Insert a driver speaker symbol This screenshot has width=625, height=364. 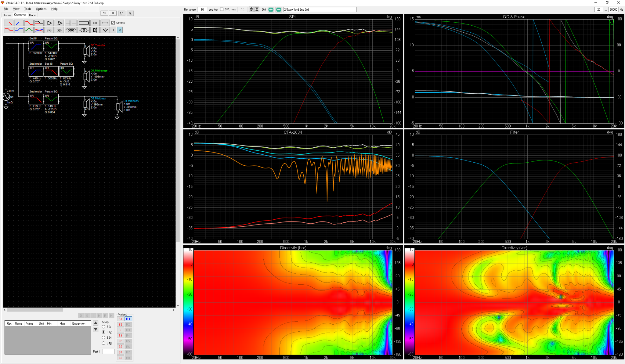pos(95,30)
